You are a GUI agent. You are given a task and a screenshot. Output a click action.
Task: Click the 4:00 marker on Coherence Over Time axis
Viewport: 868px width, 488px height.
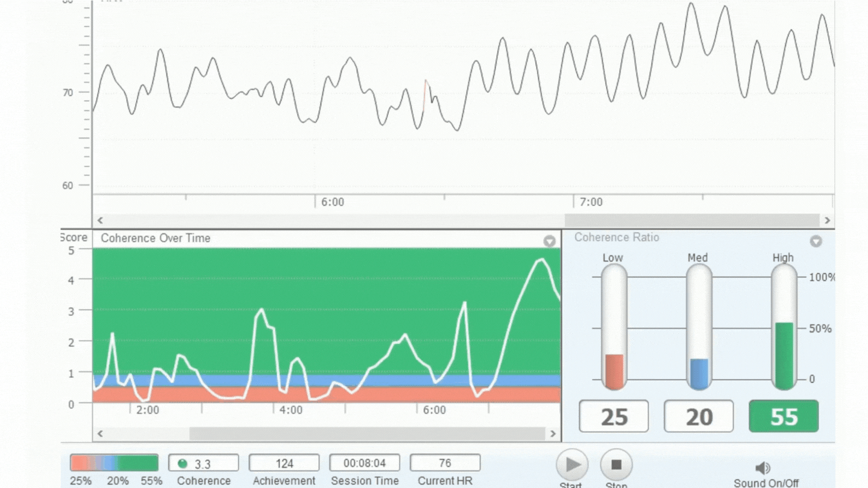coord(291,410)
